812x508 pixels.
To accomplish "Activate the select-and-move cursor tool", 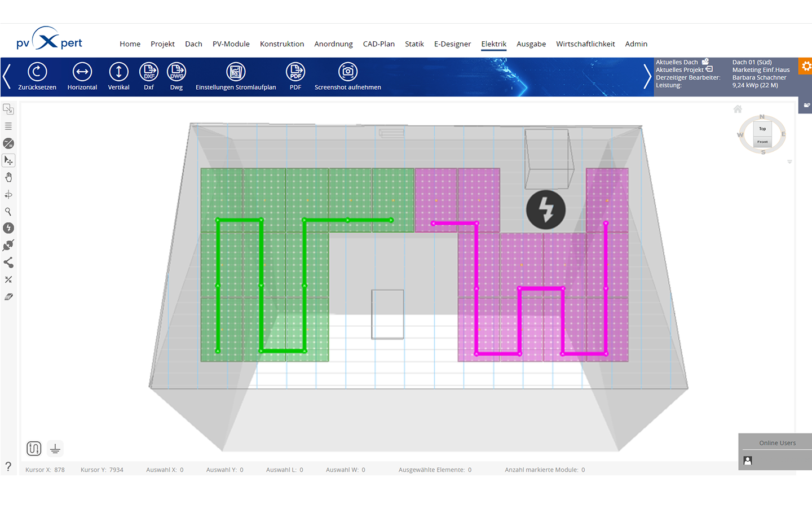I will click(8, 160).
